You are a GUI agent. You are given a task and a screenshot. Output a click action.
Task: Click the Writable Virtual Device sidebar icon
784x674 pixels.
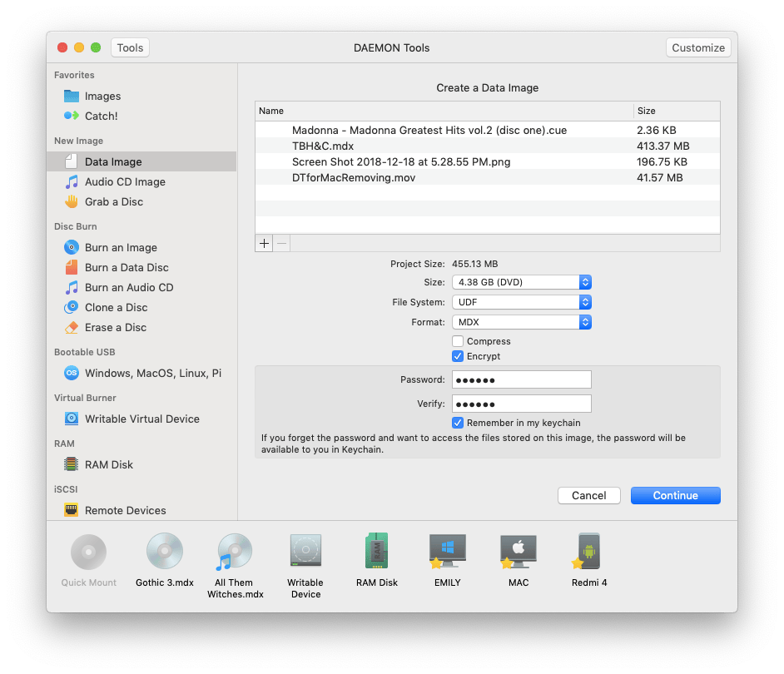[141, 419]
